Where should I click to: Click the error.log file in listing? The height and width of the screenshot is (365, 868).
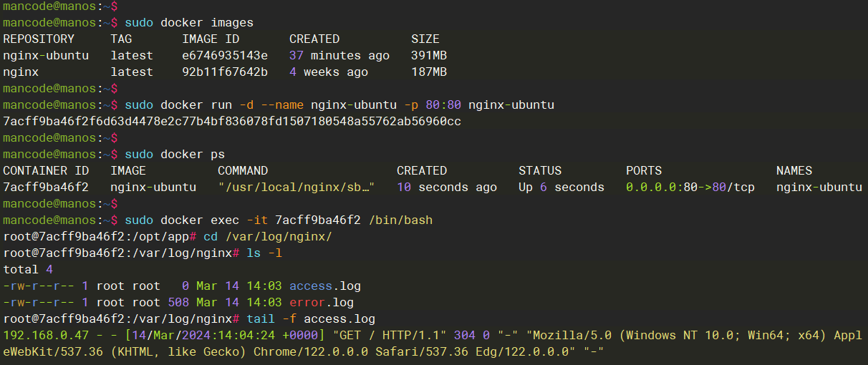click(x=322, y=303)
